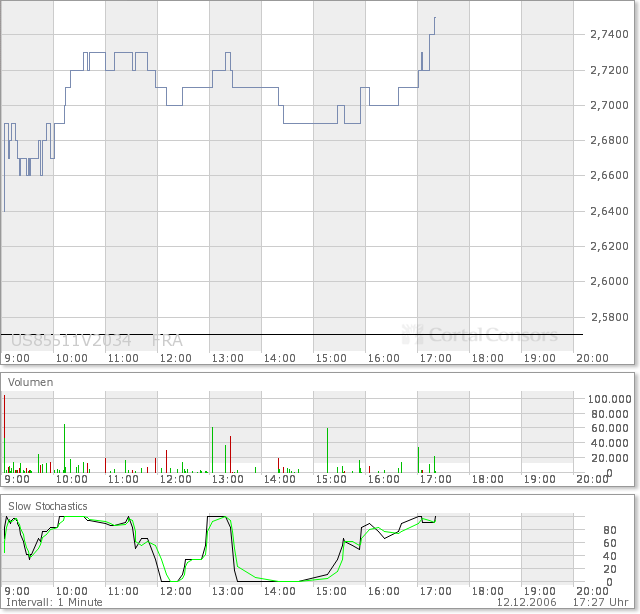This screenshot has width=640, height=614.
Task: Click 11:00 on the Volumen time axis
Action: [123, 479]
